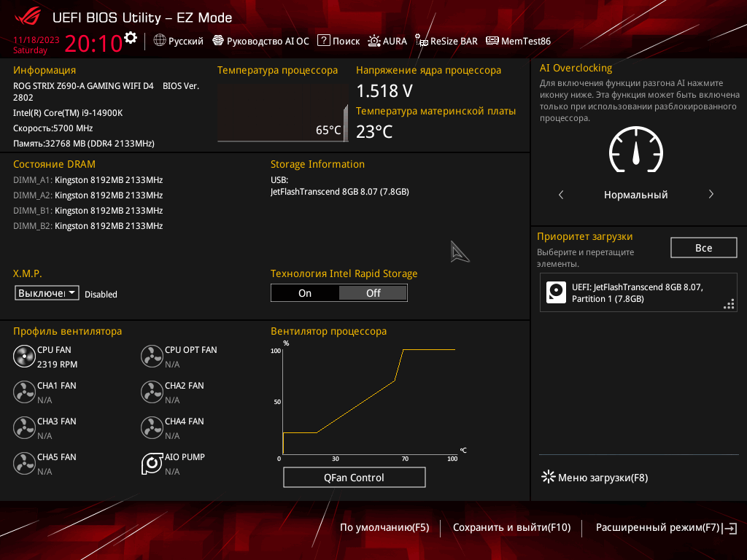Click the 20:10 clock time

[x=93, y=44]
